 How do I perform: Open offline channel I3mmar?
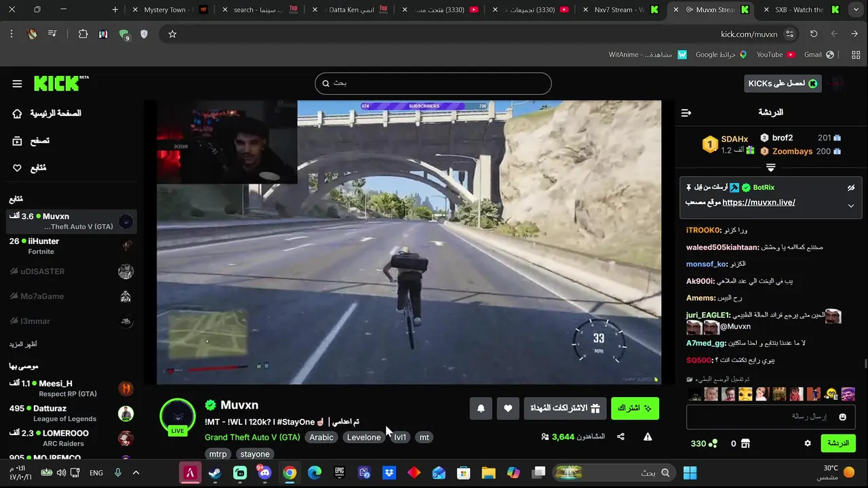coord(71,321)
